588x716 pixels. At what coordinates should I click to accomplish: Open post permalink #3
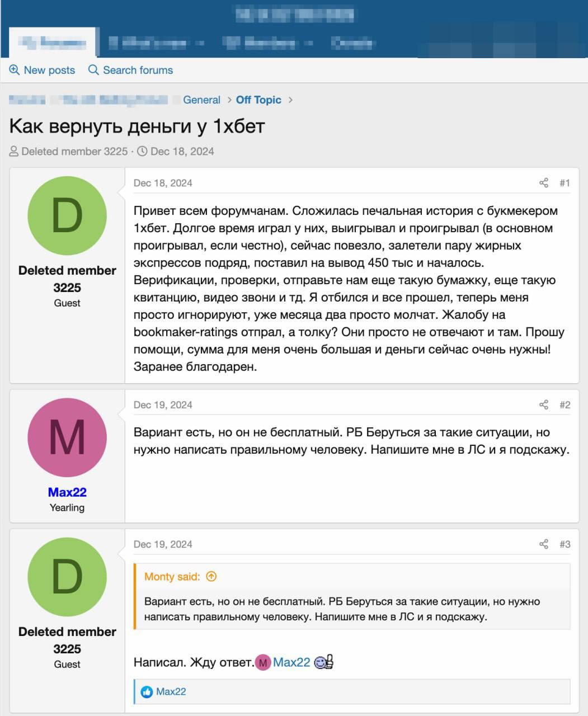click(x=565, y=544)
